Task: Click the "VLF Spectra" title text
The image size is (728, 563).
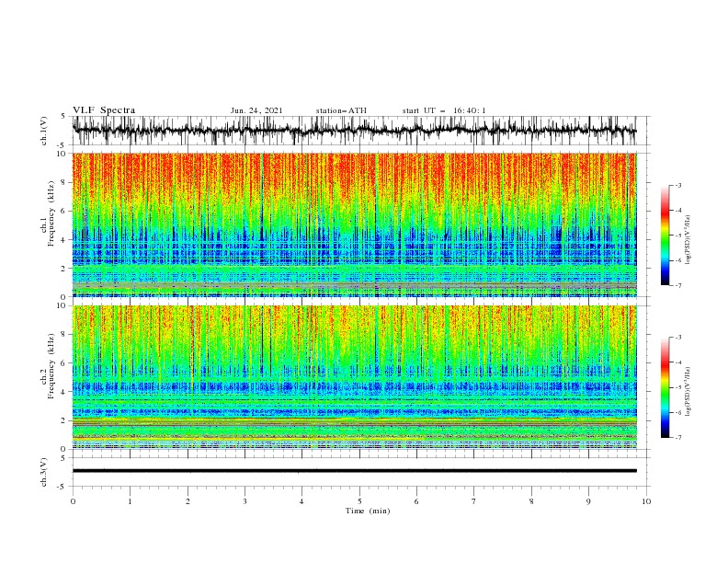Action: click(x=104, y=110)
